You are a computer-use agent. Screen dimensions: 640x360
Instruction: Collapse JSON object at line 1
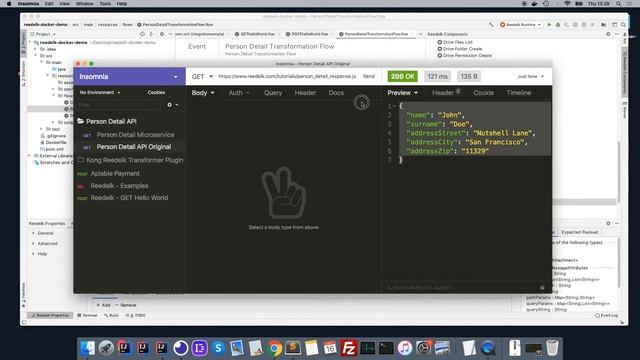tap(394, 106)
